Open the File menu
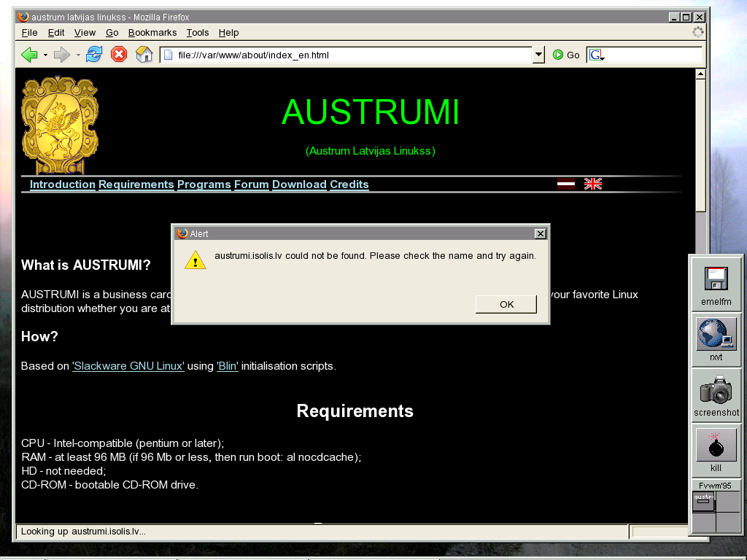The height and width of the screenshot is (560, 747). 29,32
